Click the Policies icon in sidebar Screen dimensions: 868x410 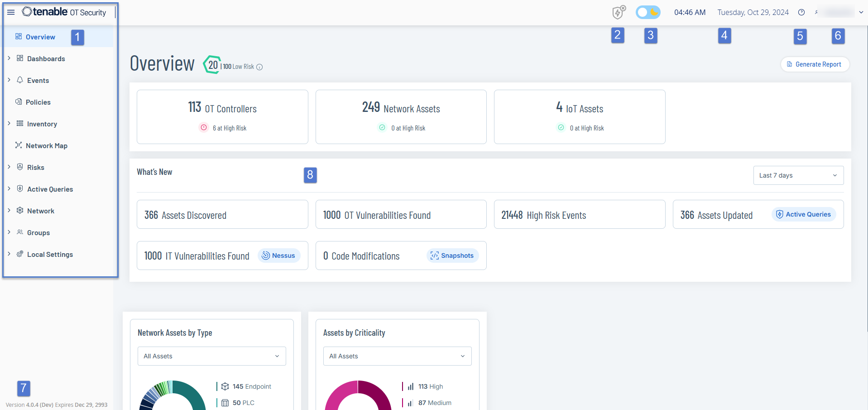pos(19,102)
